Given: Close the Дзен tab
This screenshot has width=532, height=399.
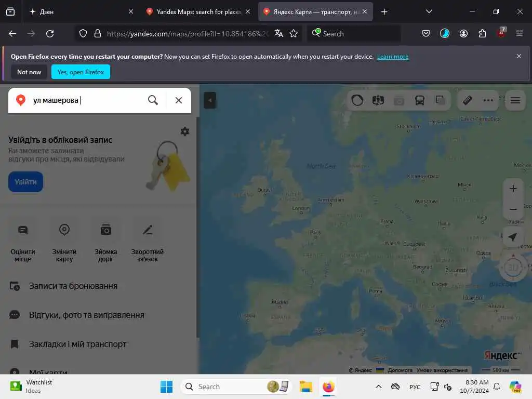Looking at the screenshot, I should click(x=131, y=11).
